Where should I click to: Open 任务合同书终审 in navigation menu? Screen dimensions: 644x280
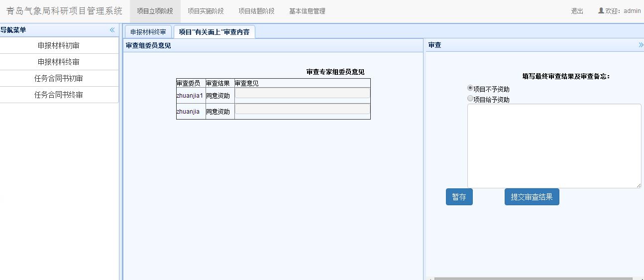(59, 95)
